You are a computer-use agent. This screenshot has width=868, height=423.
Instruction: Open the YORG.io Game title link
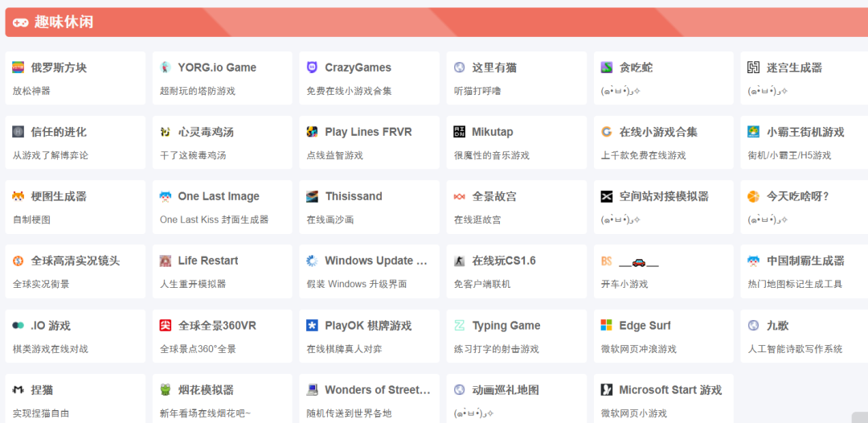[217, 68]
